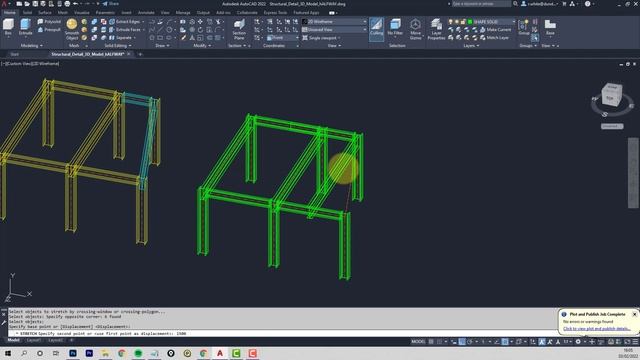Open the AutoCAD application menu logo
The image size is (640, 360).
pyautogui.click(x=4, y=4)
